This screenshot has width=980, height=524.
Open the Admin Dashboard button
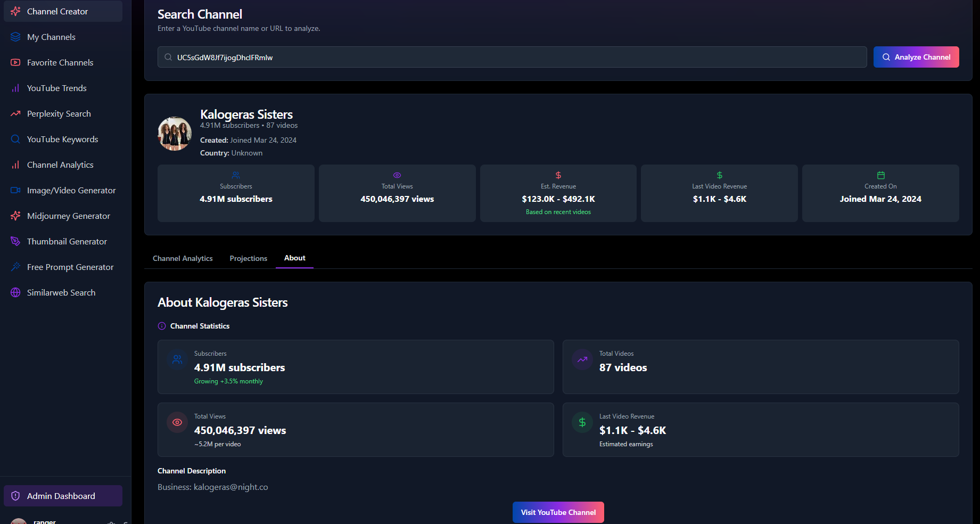tap(63, 496)
